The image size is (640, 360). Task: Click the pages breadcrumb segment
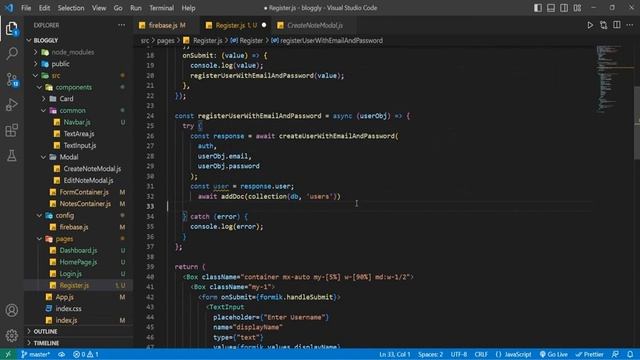[x=165, y=40]
